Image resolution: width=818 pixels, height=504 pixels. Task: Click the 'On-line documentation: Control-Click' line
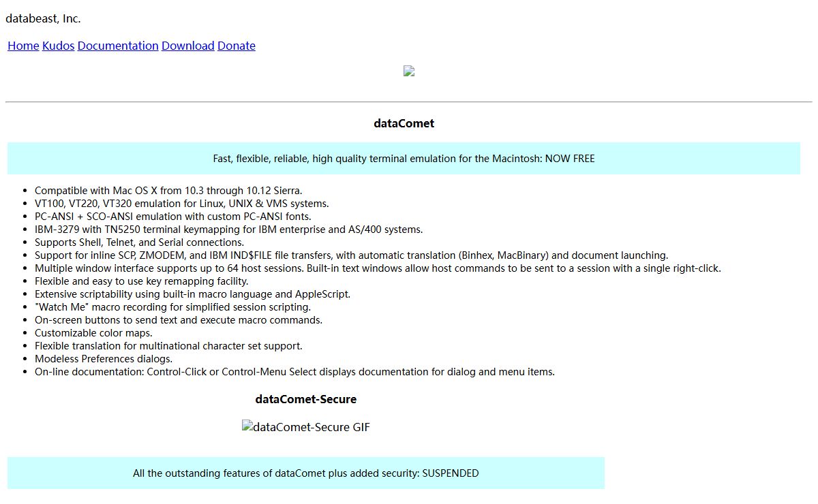coord(295,372)
